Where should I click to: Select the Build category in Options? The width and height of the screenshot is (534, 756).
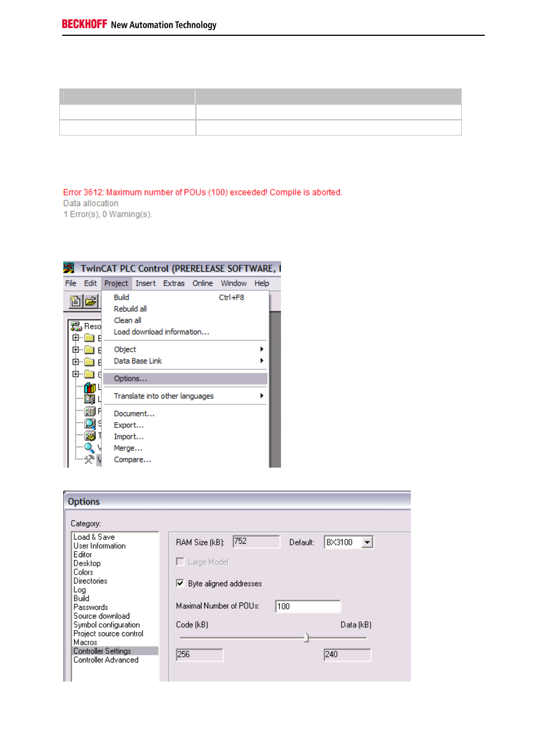[115, 598]
